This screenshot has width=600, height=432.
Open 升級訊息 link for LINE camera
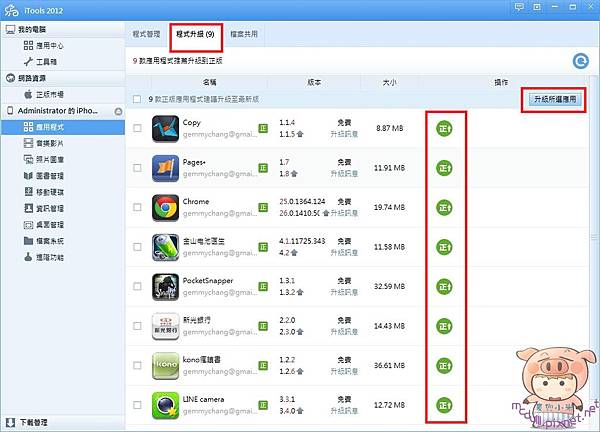click(x=344, y=411)
